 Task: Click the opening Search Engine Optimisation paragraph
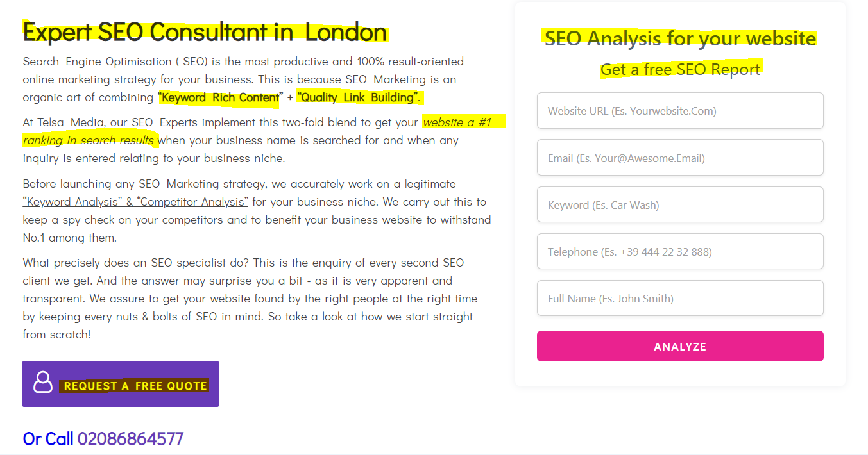pyautogui.click(x=244, y=79)
